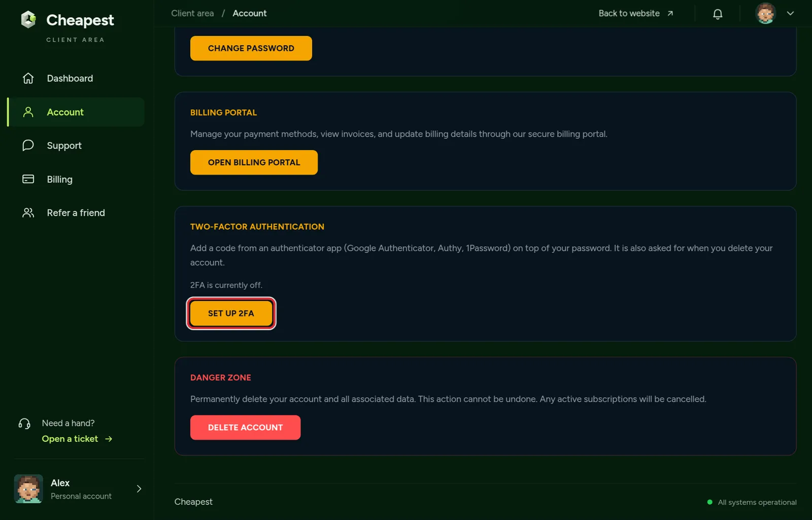This screenshot has height=520, width=812.
Task: Follow the Open a ticket link
Action: click(x=77, y=439)
